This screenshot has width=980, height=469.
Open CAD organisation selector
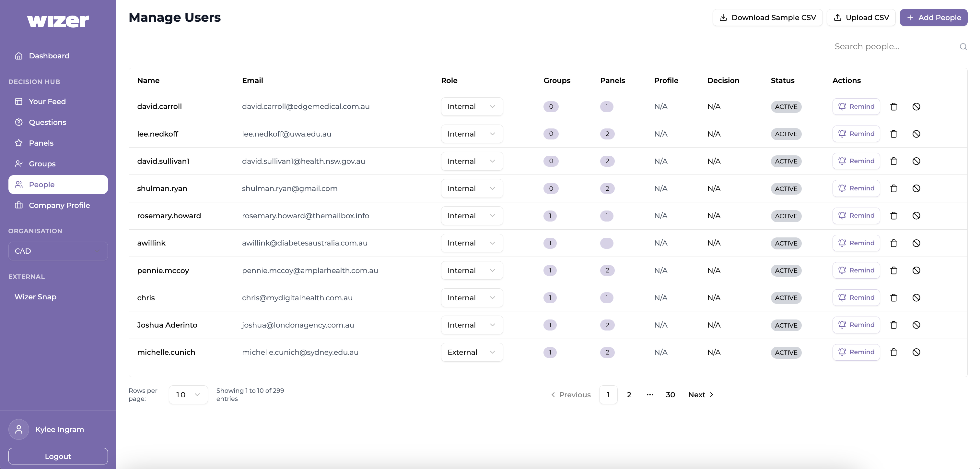pyautogui.click(x=58, y=251)
